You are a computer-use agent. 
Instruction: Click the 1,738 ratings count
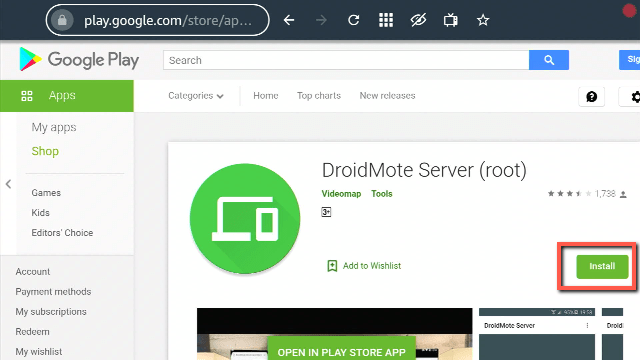coord(605,193)
